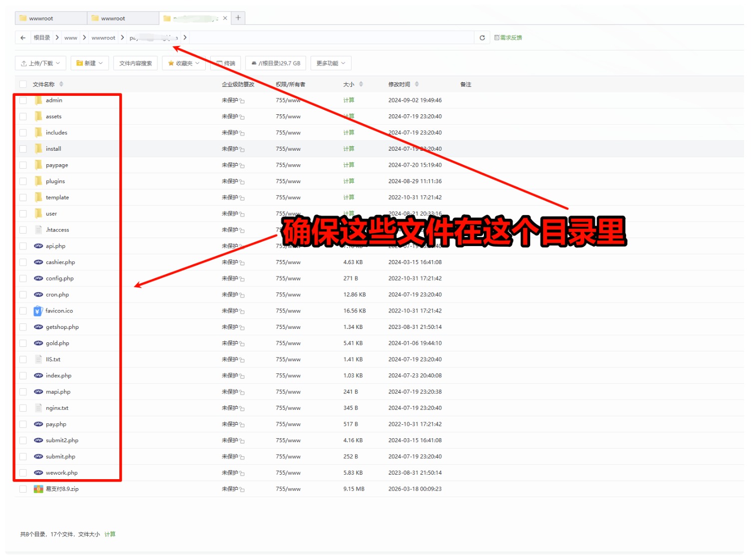Open the 终端 terminal button

[x=226, y=63]
